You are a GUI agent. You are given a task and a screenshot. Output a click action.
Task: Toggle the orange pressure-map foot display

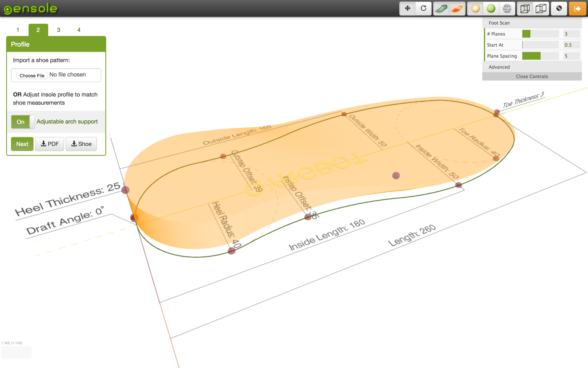click(x=457, y=9)
